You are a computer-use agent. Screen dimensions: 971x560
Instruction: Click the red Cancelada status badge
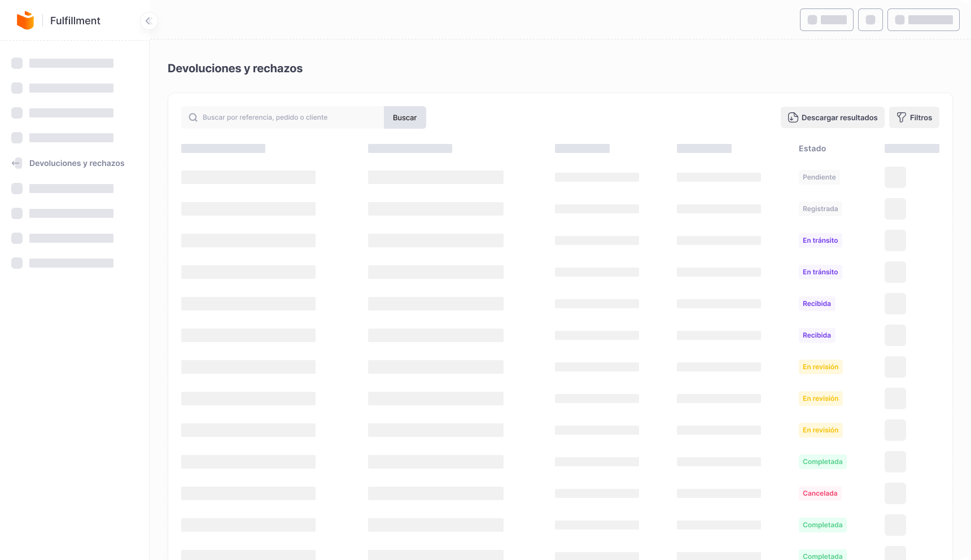(820, 493)
